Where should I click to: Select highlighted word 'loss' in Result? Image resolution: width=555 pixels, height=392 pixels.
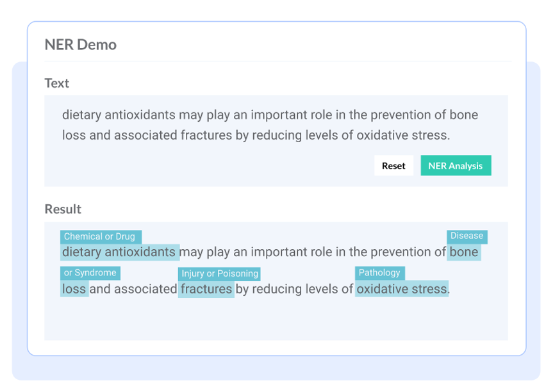(x=74, y=289)
